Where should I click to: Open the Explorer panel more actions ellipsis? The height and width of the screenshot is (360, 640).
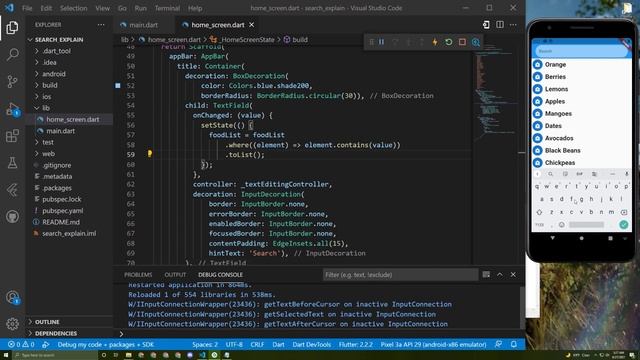pyautogui.click(x=101, y=25)
